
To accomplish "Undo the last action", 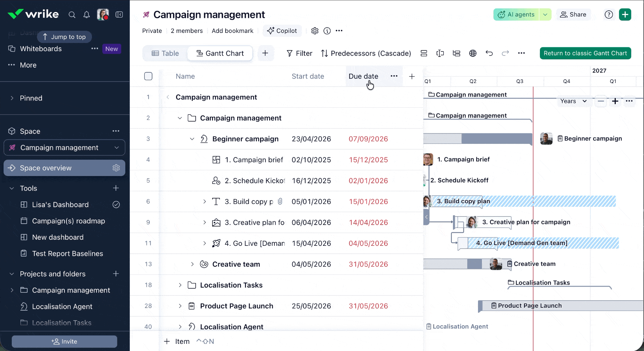I will [489, 53].
